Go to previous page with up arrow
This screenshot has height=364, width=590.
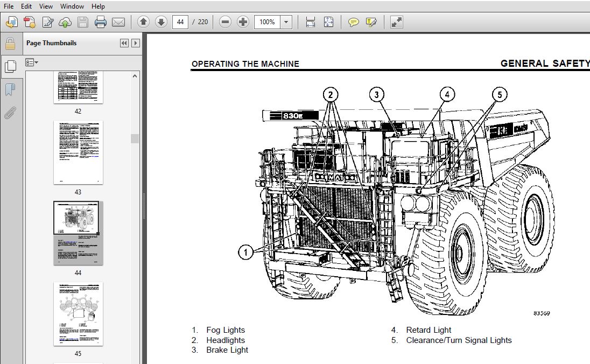(143, 22)
